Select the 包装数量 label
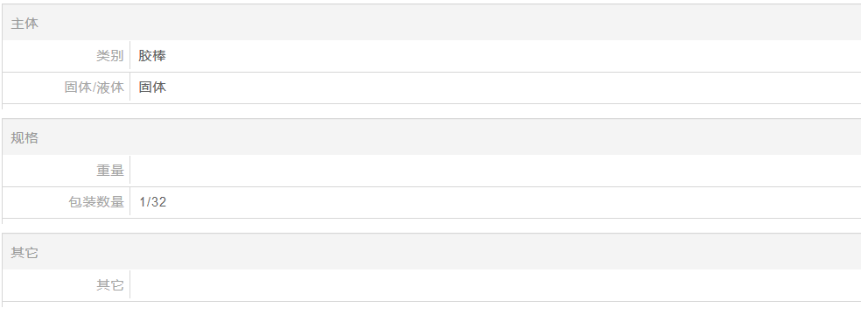 (x=95, y=202)
